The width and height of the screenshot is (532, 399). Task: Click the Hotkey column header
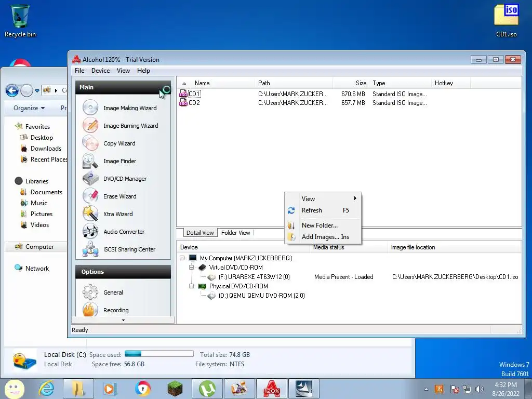pyautogui.click(x=450, y=83)
